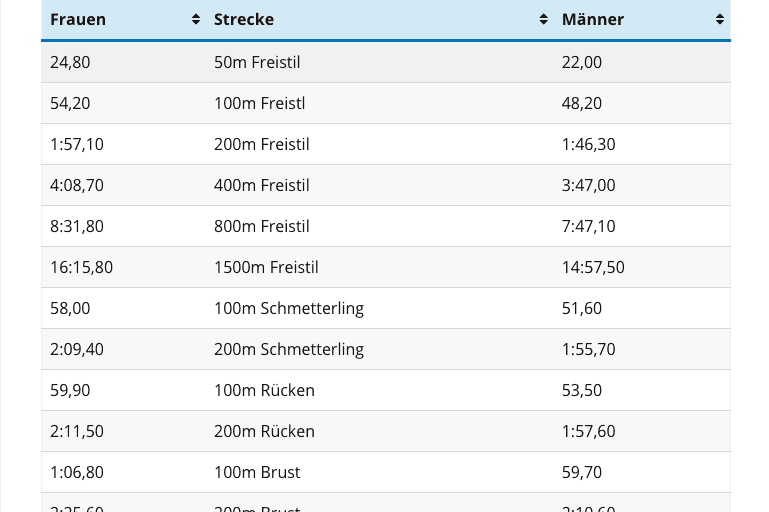Click the Frauen column sort icon
Screen dimensions: 769x512
click(x=196, y=19)
